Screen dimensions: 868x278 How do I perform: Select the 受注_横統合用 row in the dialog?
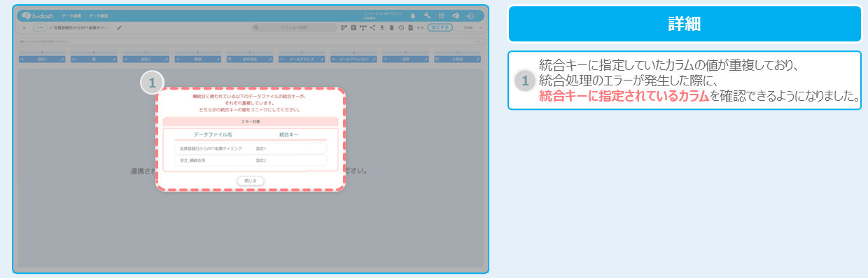pos(250,160)
